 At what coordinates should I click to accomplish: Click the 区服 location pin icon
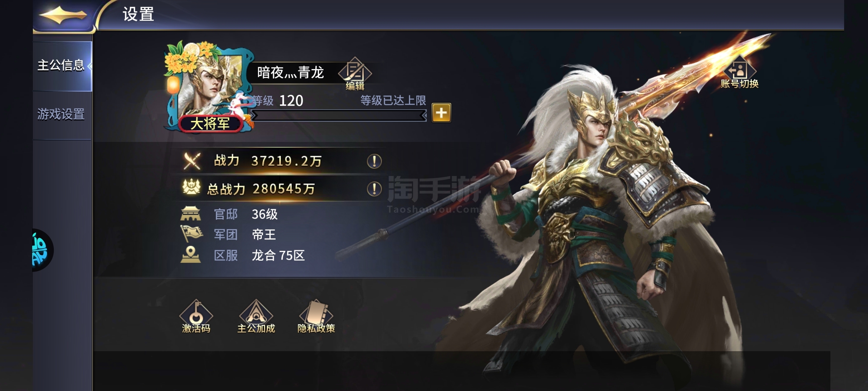(191, 255)
